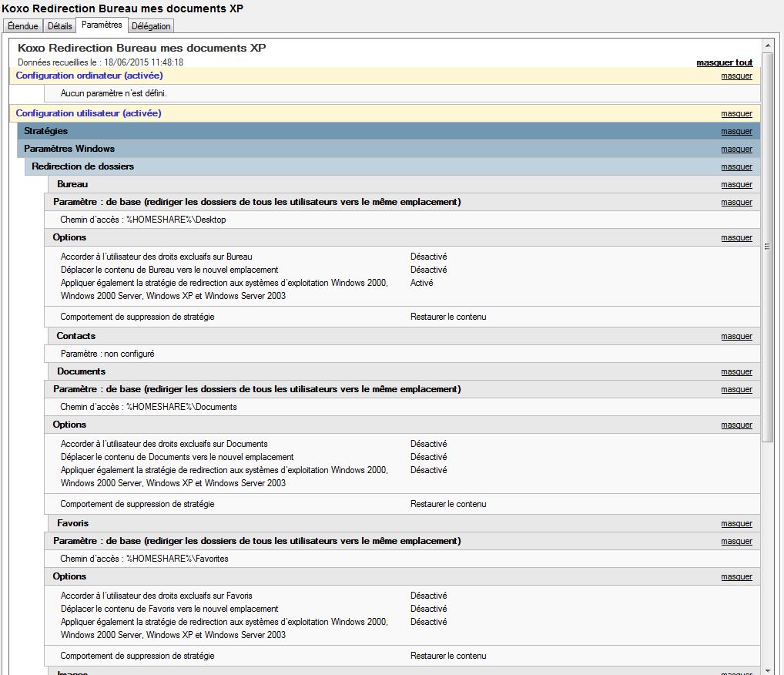Hide the Documents folder section via masquer
The image size is (784, 675).
[x=736, y=371]
